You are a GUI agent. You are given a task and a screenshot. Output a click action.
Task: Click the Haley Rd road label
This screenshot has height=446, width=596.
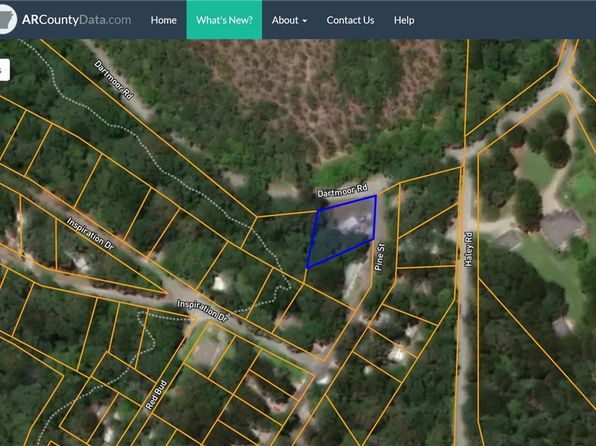click(x=468, y=249)
